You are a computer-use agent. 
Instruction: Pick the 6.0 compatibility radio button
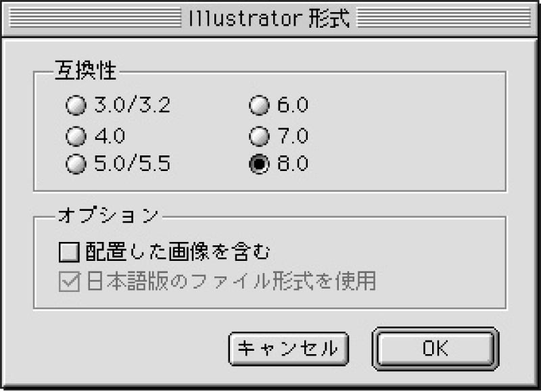(260, 105)
